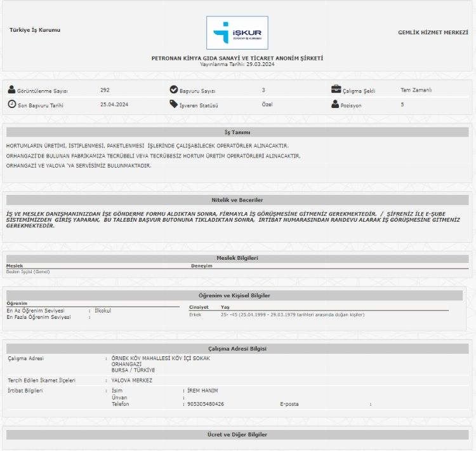Click the İŞKUR logo image
The width and height of the screenshot is (476, 451).
point(237,32)
